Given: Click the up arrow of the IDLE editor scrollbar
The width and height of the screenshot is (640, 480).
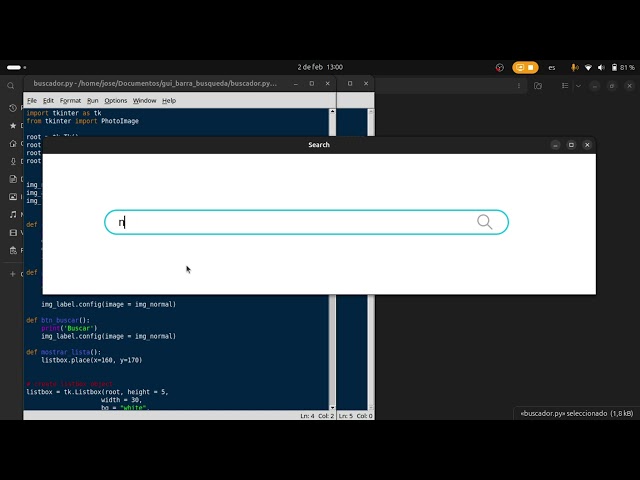Looking at the screenshot, I should (x=332, y=111).
